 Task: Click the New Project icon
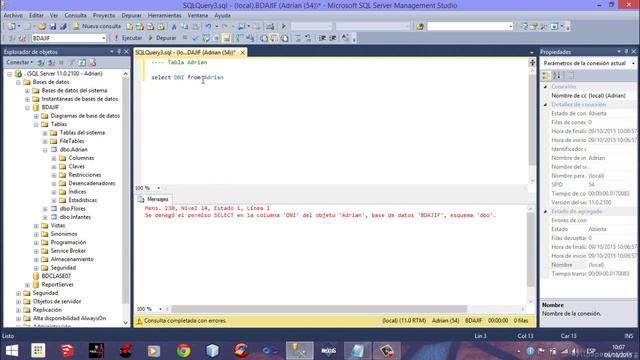[12, 27]
